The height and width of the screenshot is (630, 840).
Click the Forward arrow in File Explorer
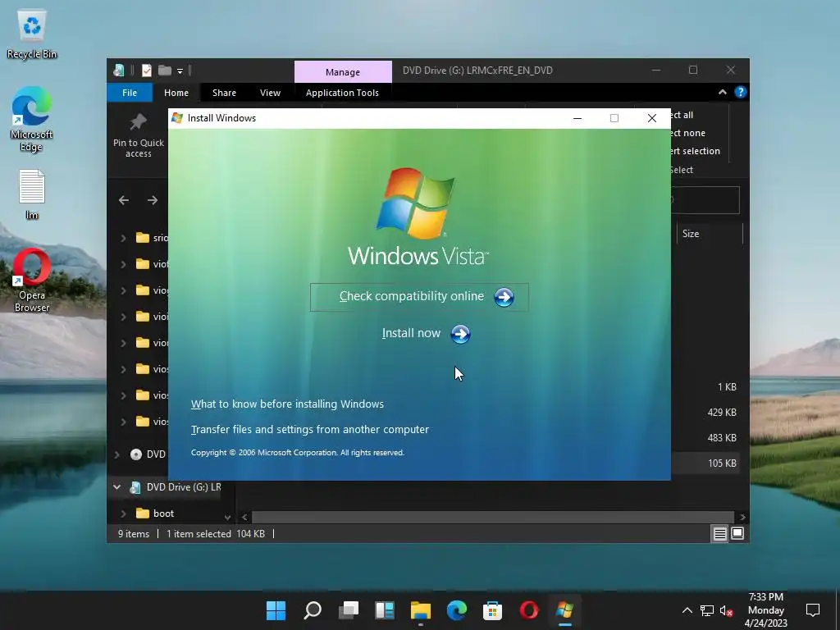(x=153, y=200)
